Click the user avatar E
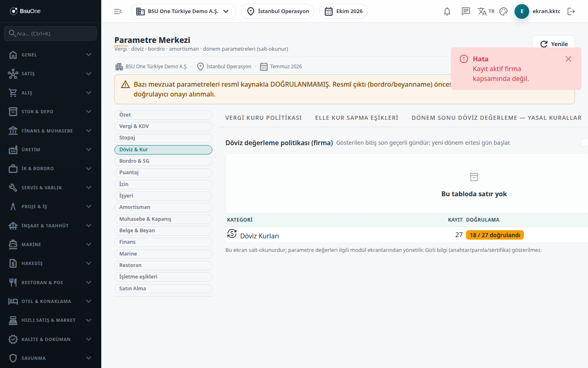Viewport: 588px width, 368px height. (x=522, y=11)
